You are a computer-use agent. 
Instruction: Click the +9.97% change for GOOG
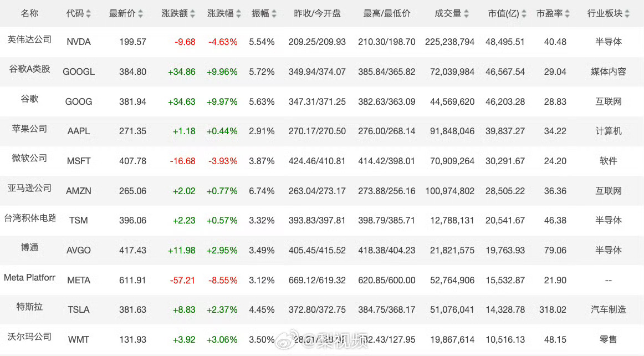(222, 101)
